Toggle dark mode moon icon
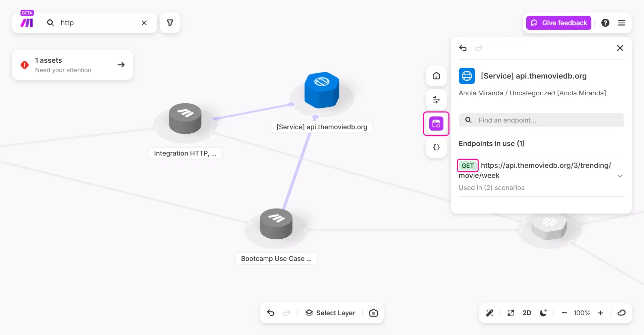644x335 pixels. tap(543, 313)
